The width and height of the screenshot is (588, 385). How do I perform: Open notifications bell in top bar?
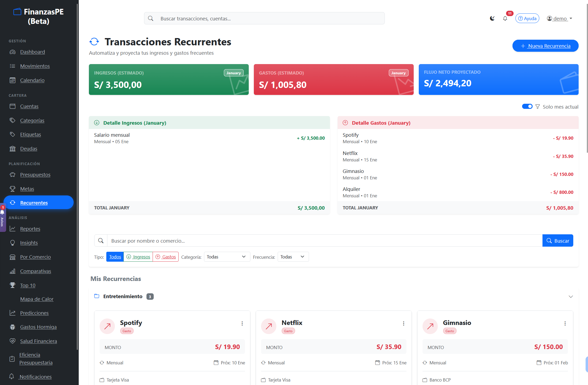[505, 18]
